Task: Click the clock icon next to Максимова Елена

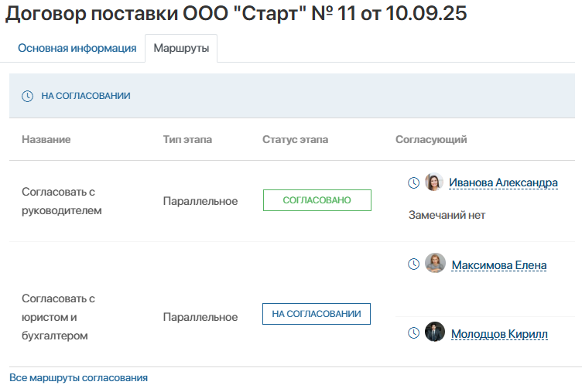Action: 413,264
